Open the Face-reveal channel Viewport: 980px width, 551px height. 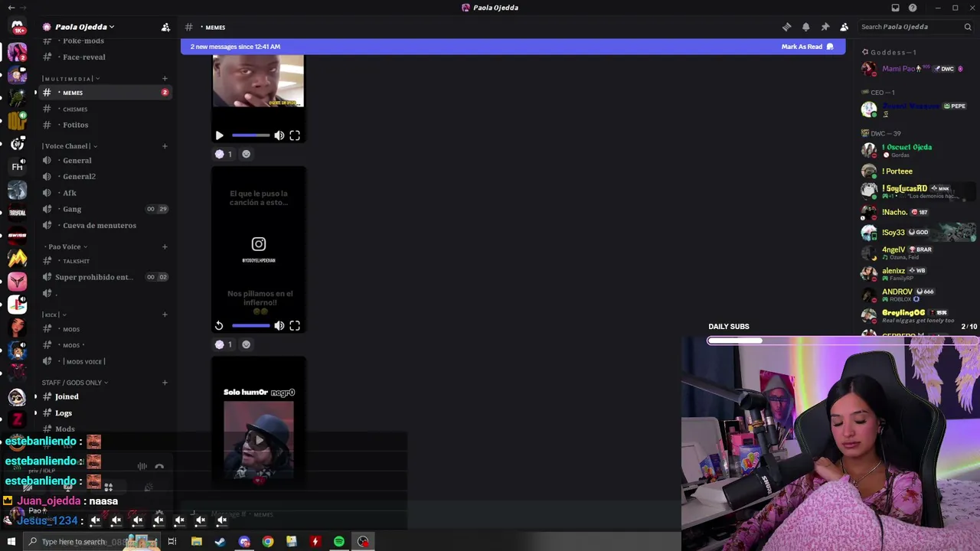click(x=106, y=57)
